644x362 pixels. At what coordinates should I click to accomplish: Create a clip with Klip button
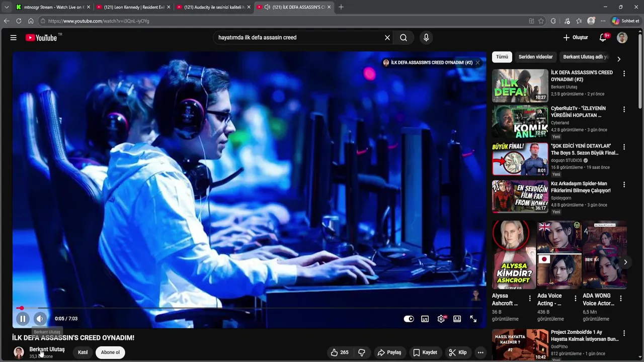click(458, 352)
